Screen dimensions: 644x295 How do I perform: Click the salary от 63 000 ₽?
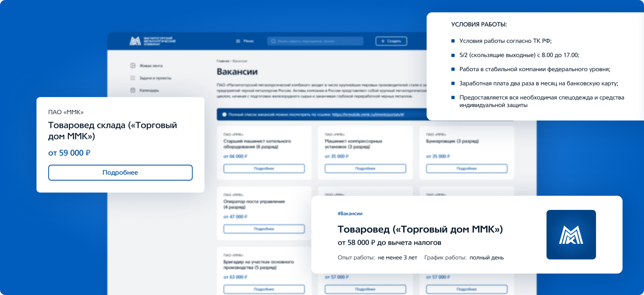click(x=235, y=277)
